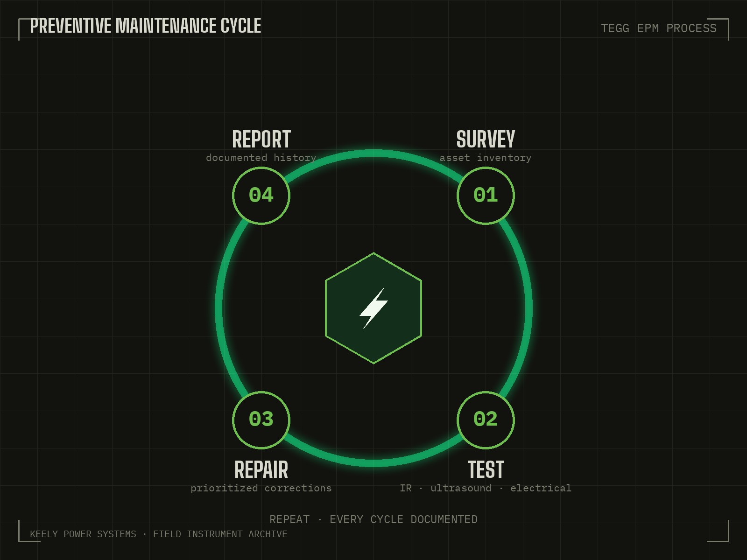Image resolution: width=747 pixels, height=560 pixels.
Task: Click "REPEAT · EVERY CYCLE DOCUMENTED" text
Action: click(x=373, y=519)
